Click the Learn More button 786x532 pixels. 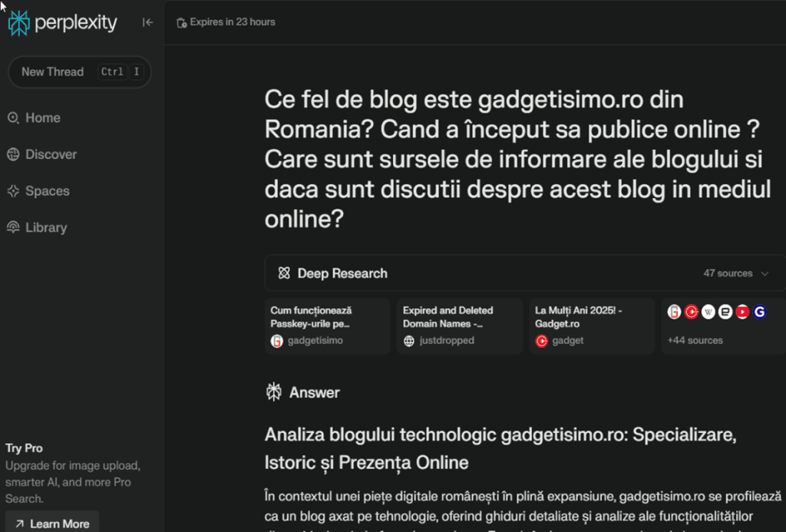(x=52, y=524)
